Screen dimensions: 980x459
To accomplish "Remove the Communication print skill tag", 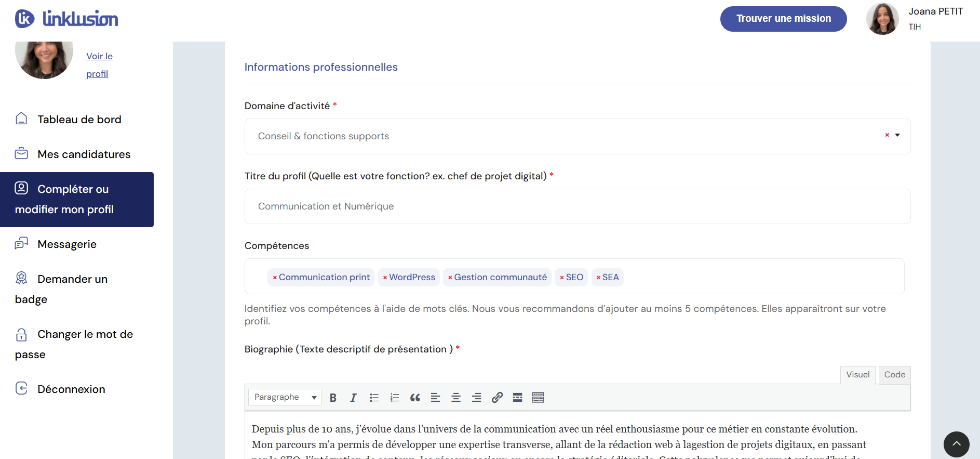I will tap(275, 278).
